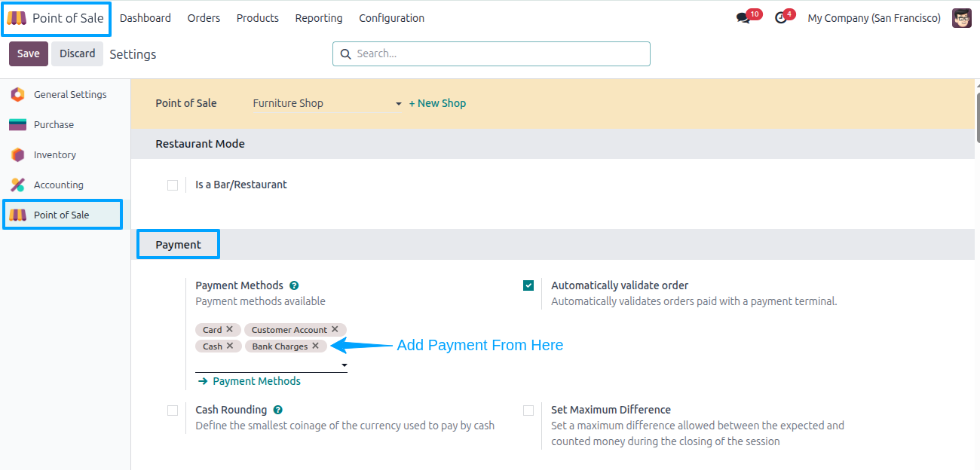Click the Restaurant Mode section header
980x470 pixels.
point(200,144)
